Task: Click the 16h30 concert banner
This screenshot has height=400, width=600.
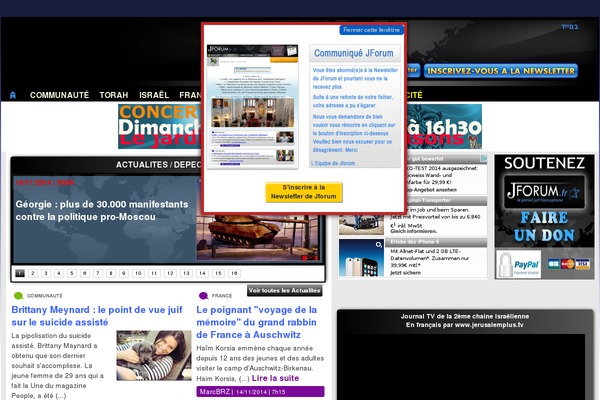Action: tap(444, 127)
